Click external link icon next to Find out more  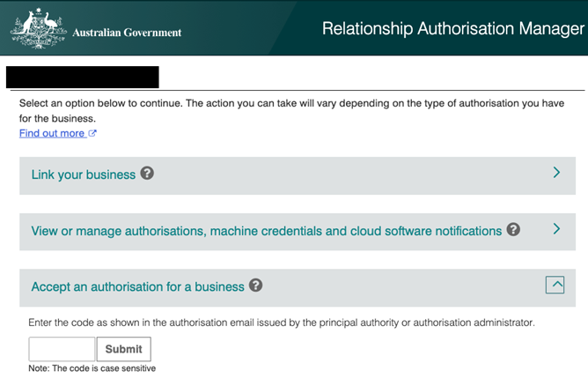92,133
